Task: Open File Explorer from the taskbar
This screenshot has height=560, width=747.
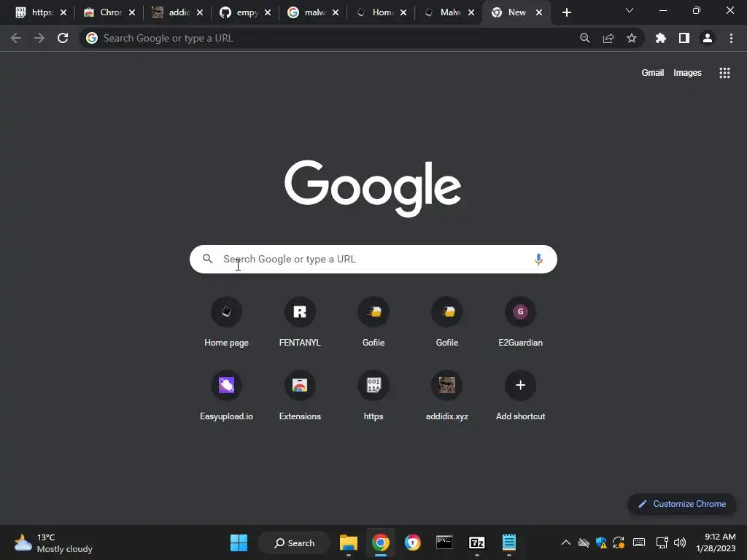Action: click(x=349, y=542)
